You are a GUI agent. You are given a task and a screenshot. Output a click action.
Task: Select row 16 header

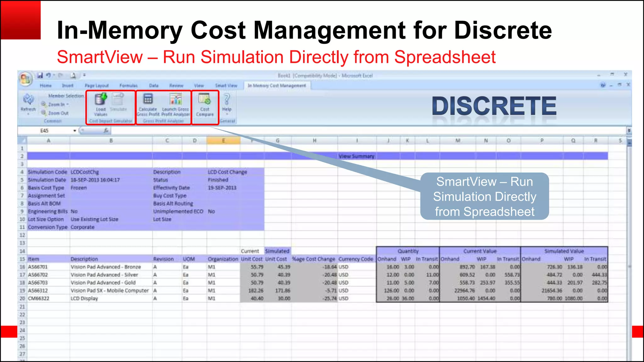[22, 267]
